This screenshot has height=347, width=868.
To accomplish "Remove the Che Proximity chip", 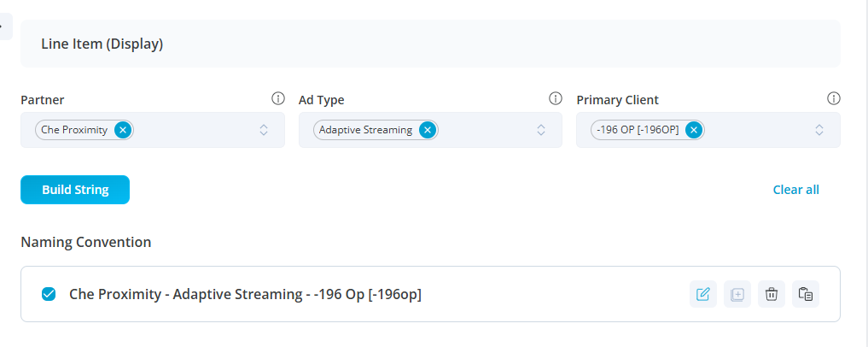I will [x=123, y=130].
